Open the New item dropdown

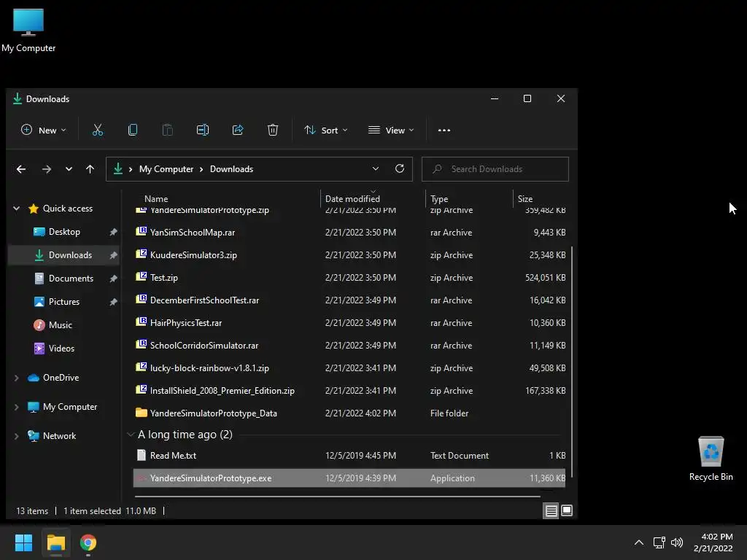click(x=43, y=130)
